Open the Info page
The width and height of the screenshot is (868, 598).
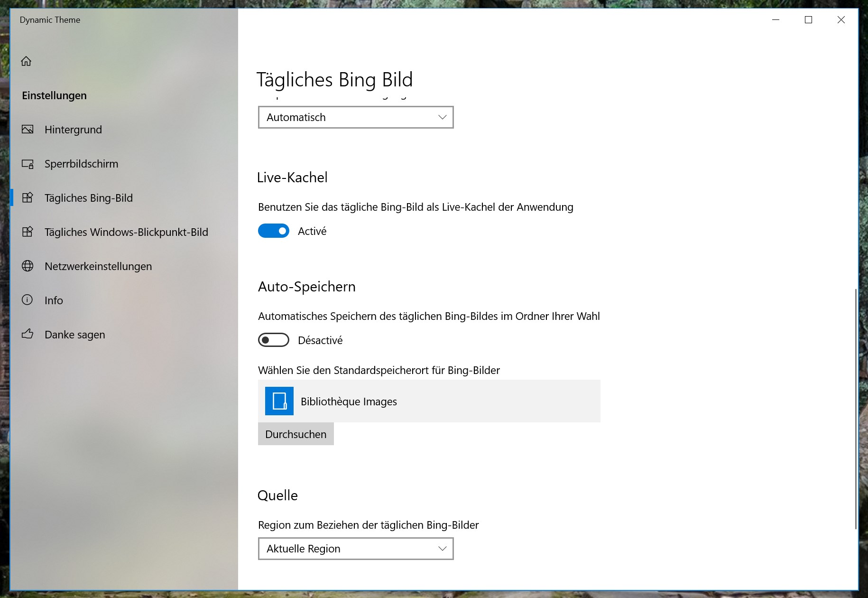point(124,300)
